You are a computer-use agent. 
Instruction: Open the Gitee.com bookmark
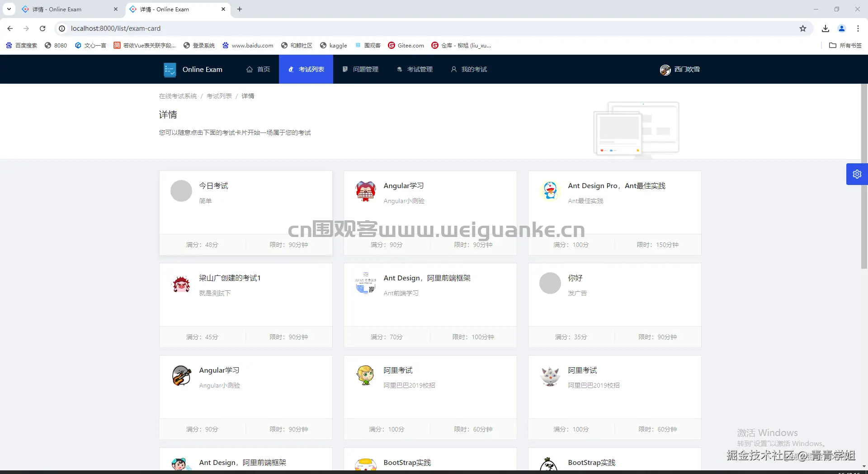(x=406, y=45)
